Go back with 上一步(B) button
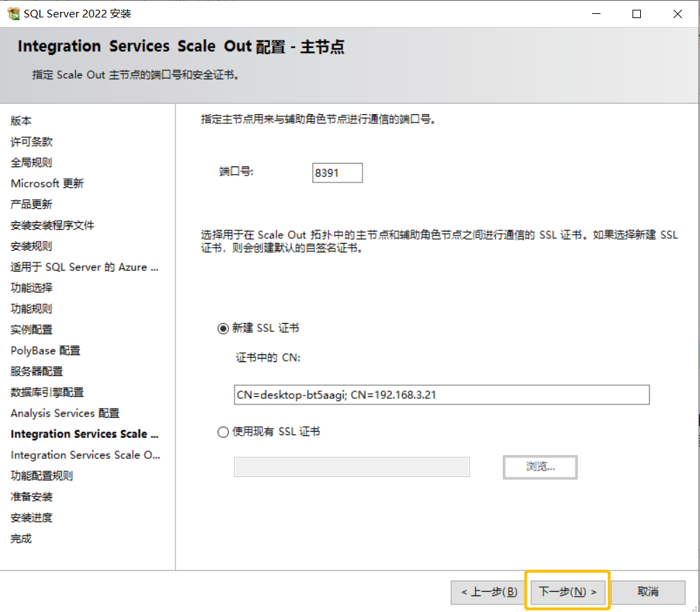The width and height of the screenshot is (700, 612). [489, 592]
